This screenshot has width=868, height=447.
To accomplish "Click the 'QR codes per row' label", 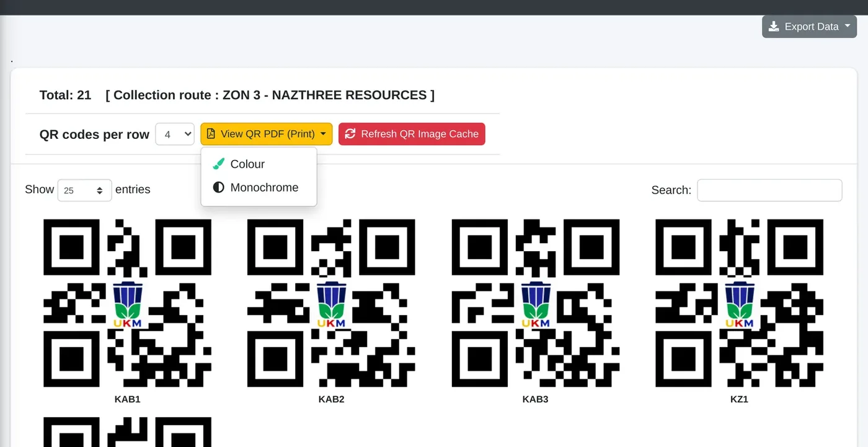I will [94, 135].
